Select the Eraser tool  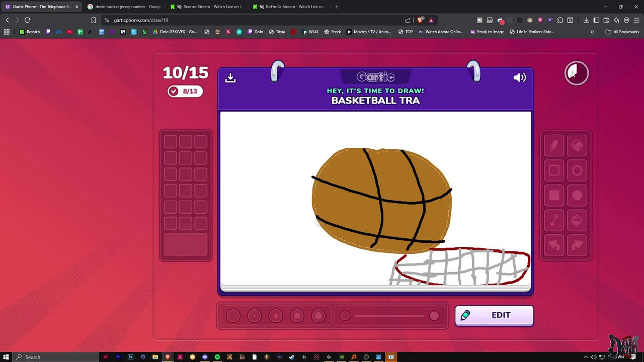(577, 146)
